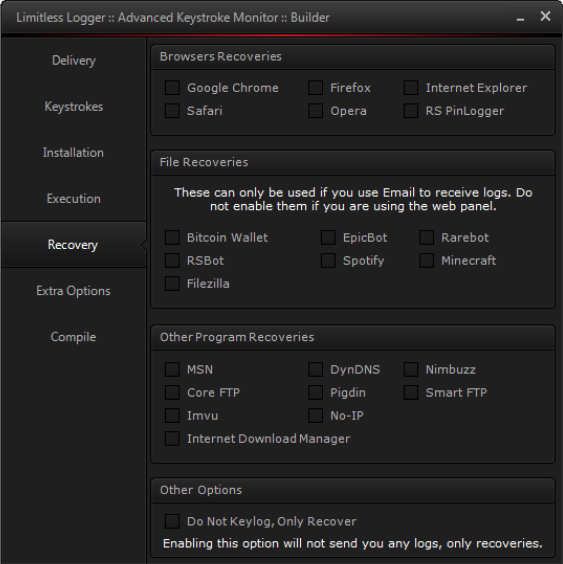Tick the Core FTP checkbox

(x=172, y=392)
